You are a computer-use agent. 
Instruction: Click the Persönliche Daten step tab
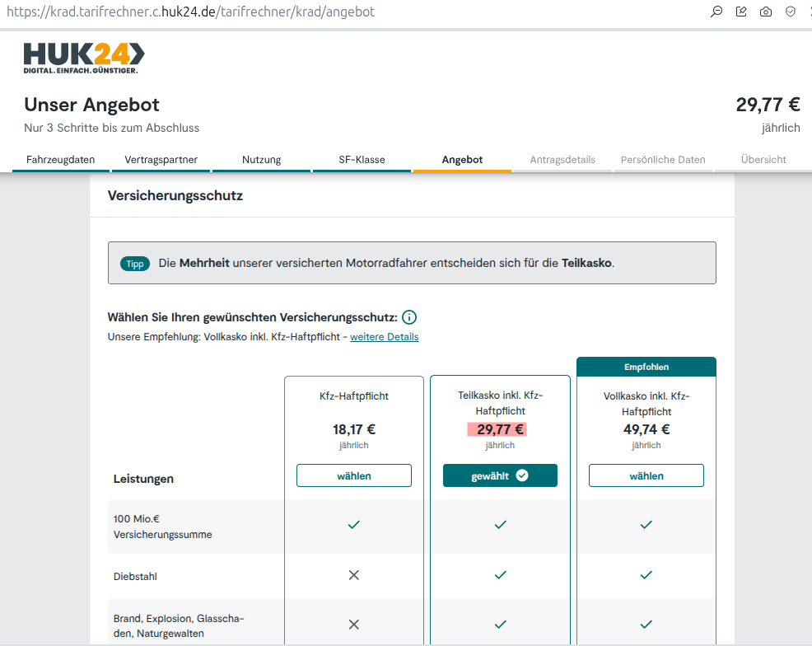pyautogui.click(x=663, y=160)
